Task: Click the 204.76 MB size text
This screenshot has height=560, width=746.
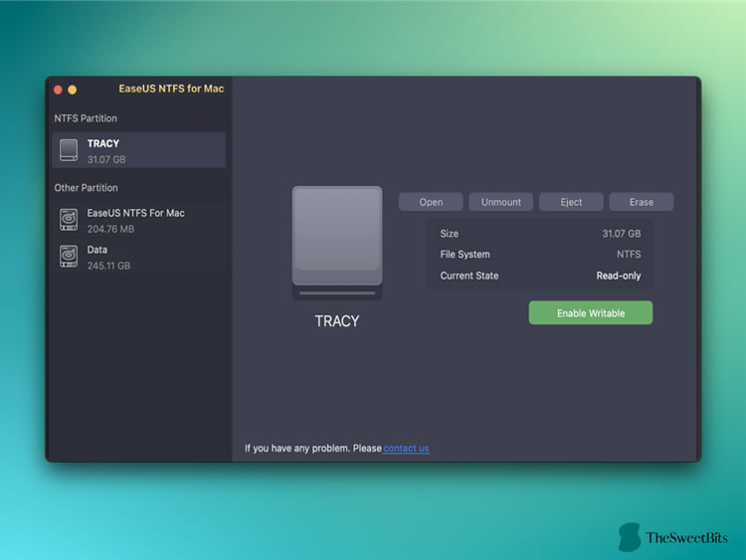Action: (110, 229)
